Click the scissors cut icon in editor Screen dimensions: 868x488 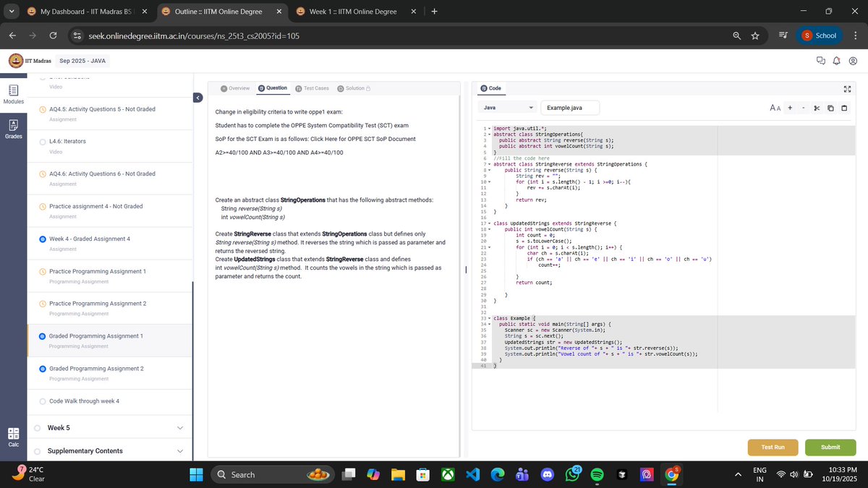[817, 108]
